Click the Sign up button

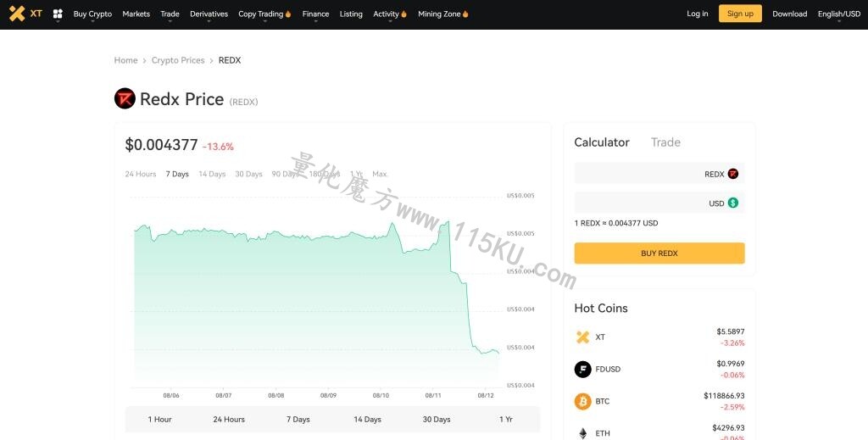point(740,14)
